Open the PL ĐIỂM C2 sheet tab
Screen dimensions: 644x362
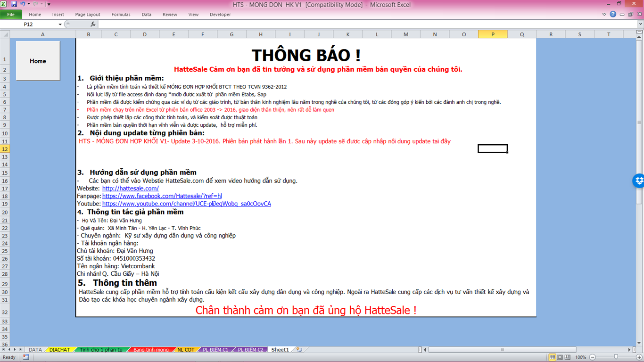pyautogui.click(x=250, y=350)
